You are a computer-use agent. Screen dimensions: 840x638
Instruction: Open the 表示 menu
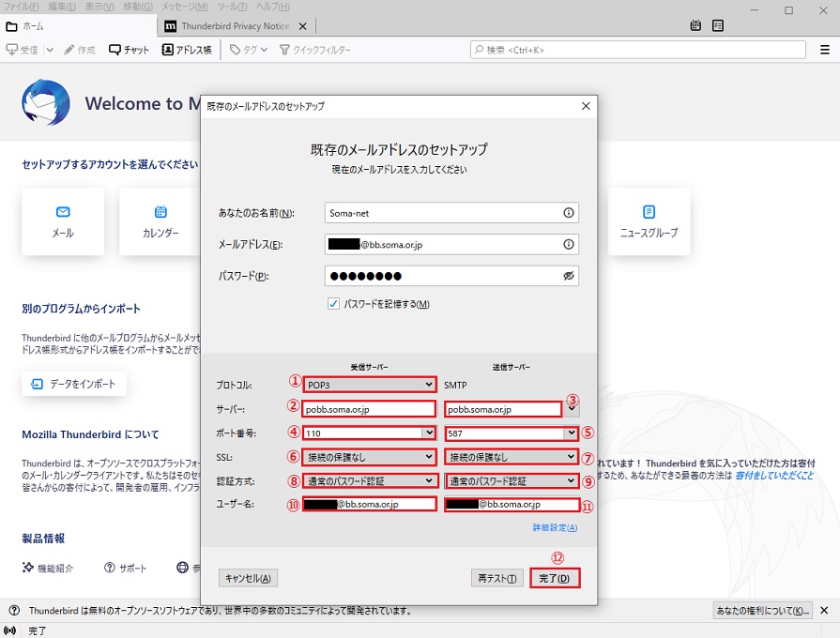pos(99,7)
